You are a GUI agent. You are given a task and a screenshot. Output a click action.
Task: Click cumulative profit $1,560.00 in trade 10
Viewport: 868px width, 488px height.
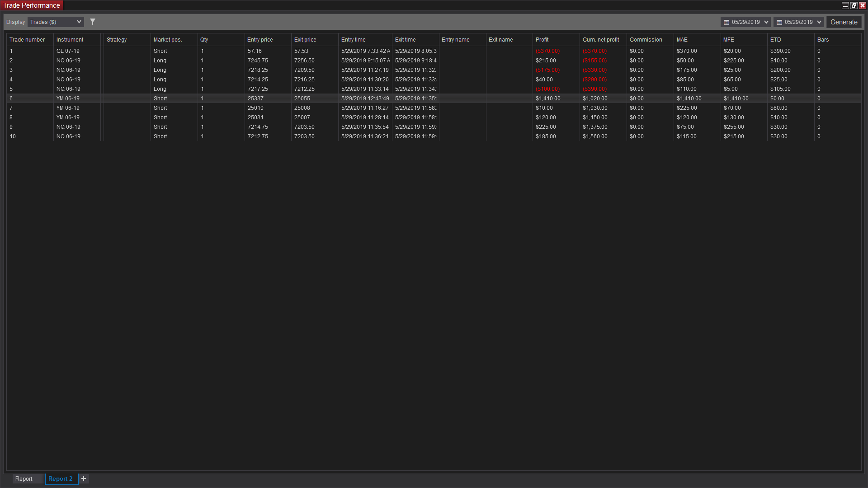[595, 136]
